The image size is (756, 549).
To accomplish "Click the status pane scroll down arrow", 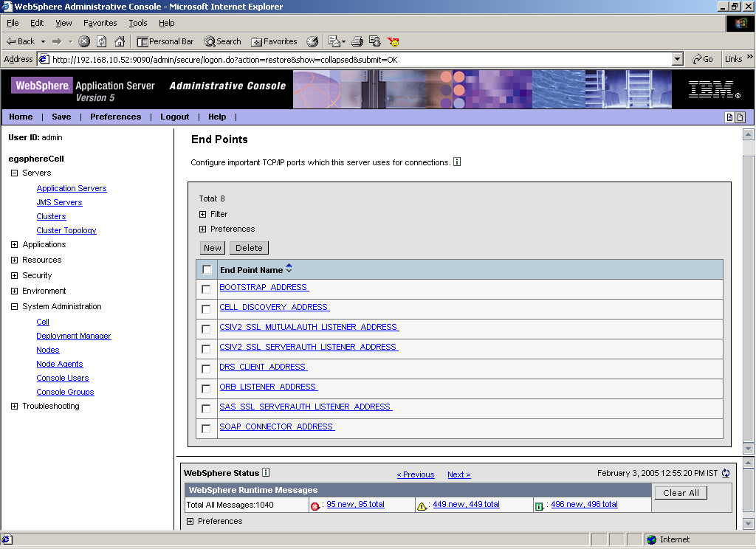I will point(749,523).
